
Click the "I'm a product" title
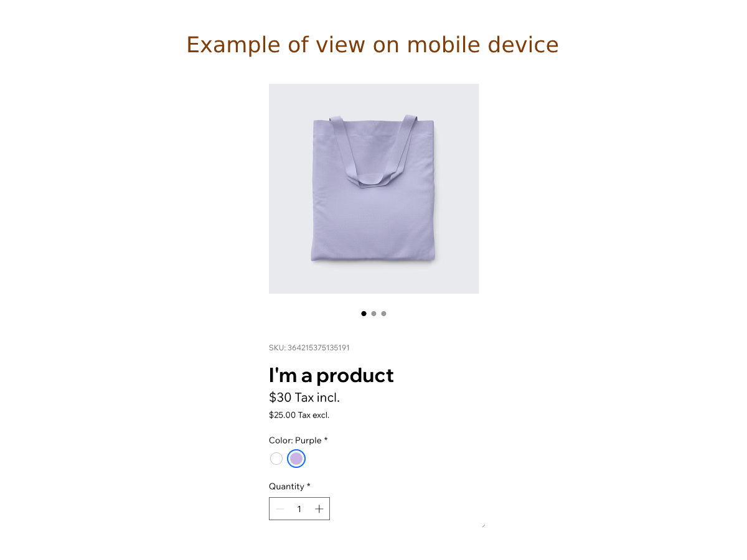click(x=331, y=375)
